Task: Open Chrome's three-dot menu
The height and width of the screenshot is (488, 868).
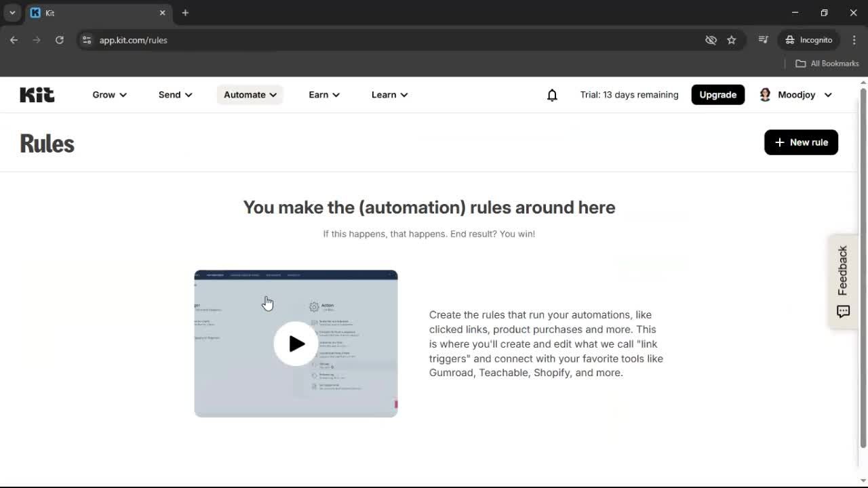Action: [854, 40]
